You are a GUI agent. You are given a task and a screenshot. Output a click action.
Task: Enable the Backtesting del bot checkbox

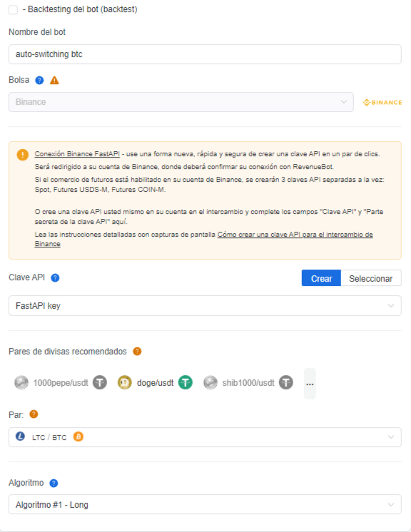14,10
